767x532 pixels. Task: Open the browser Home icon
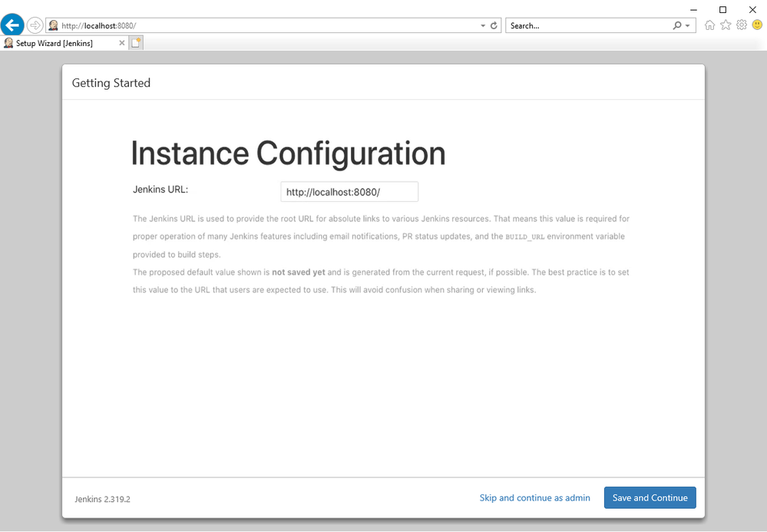(x=709, y=25)
